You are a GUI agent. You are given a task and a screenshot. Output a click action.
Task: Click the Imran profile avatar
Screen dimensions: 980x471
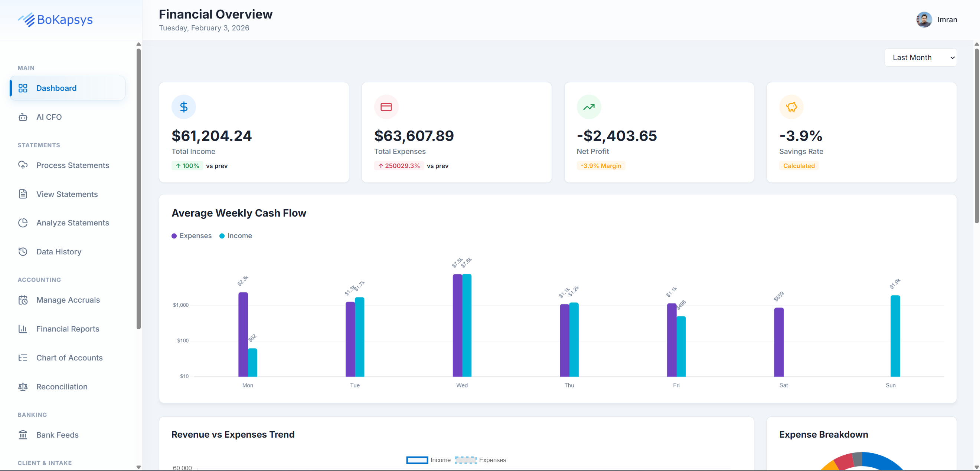click(x=924, y=19)
